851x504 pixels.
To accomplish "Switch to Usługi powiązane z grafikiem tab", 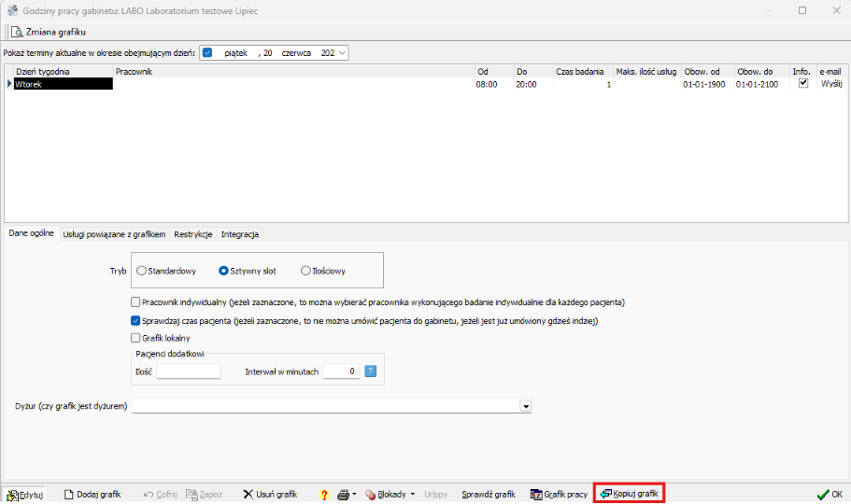I will (114, 234).
